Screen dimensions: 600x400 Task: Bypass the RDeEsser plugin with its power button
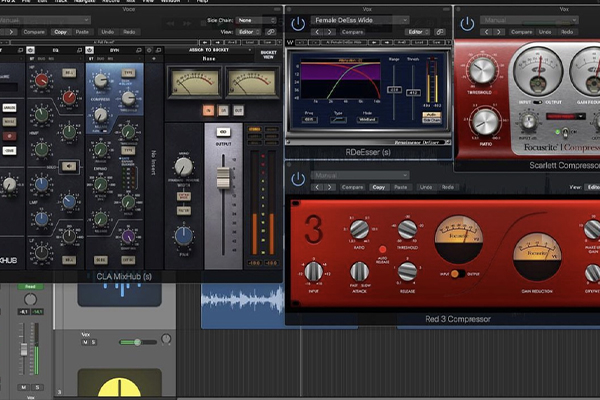coord(298,24)
